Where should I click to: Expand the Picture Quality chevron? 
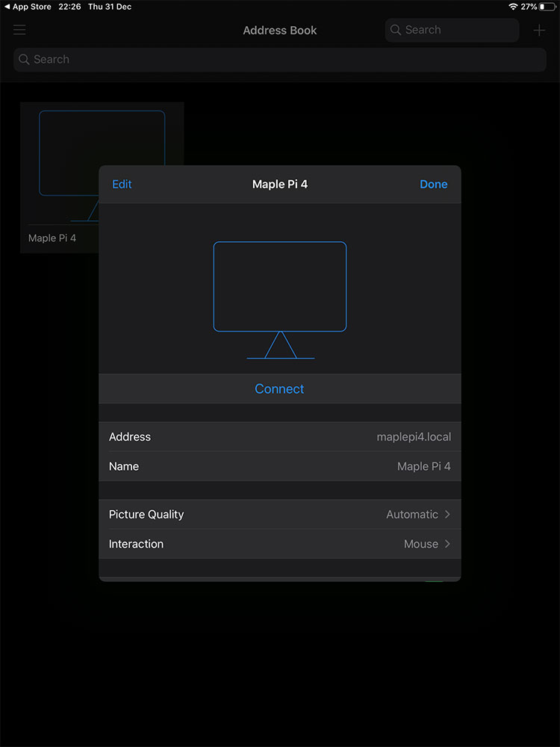point(447,515)
